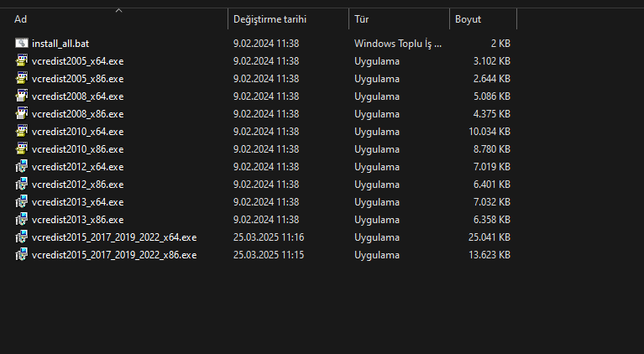Click the 3.102 KB size value
The image size is (644, 354).
coord(492,61)
